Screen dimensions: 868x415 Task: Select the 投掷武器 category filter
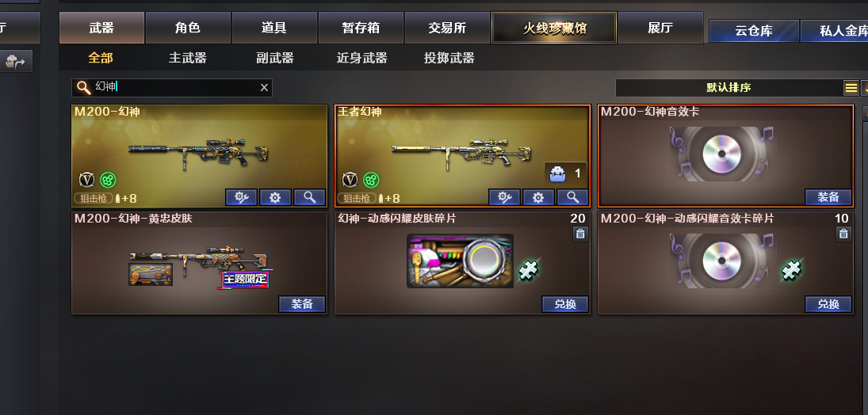[x=449, y=58]
